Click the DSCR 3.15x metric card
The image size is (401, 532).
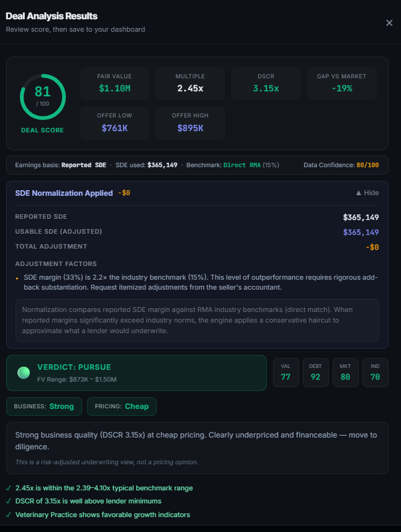pos(266,83)
